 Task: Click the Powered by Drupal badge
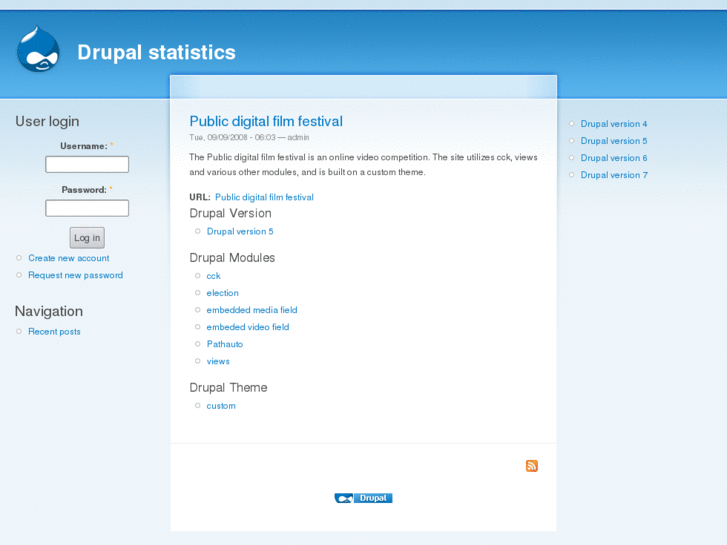click(x=364, y=498)
